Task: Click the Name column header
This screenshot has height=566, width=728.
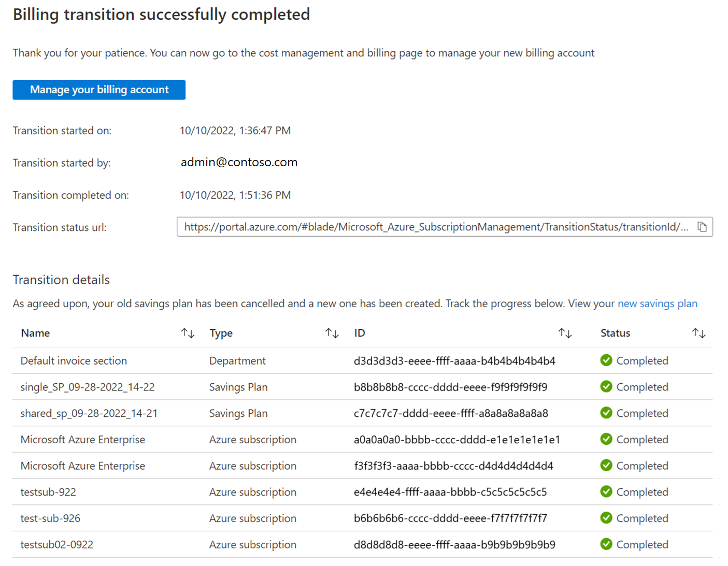Action: tap(35, 333)
